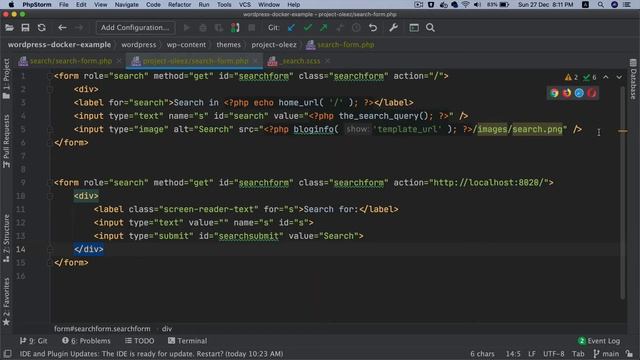Click the Debug bug icon

(x=203, y=28)
